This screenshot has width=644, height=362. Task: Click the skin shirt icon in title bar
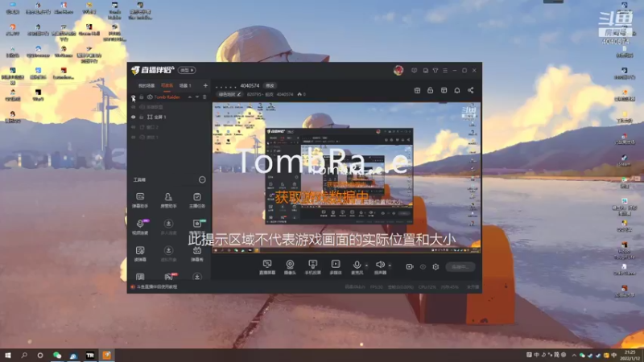pos(436,71)
